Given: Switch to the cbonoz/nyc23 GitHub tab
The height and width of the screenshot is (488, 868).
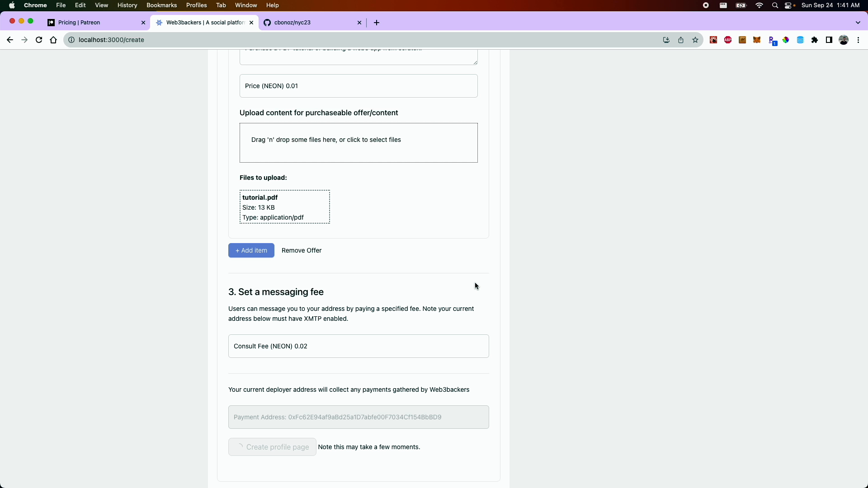Looking at the screenshot, I should pos(312,23).
